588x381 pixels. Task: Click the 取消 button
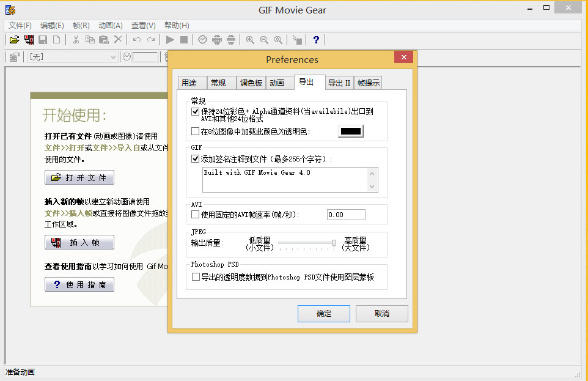pos(382,314)
